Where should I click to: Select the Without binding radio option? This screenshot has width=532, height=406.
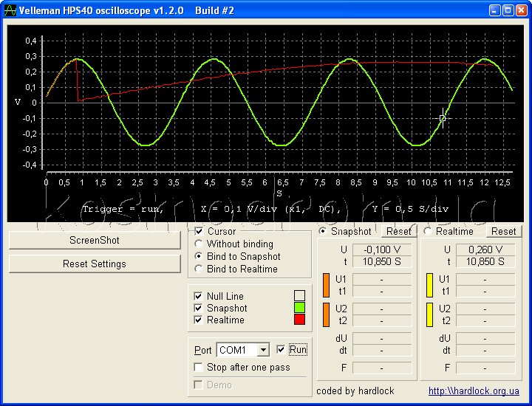coord(199,244)
